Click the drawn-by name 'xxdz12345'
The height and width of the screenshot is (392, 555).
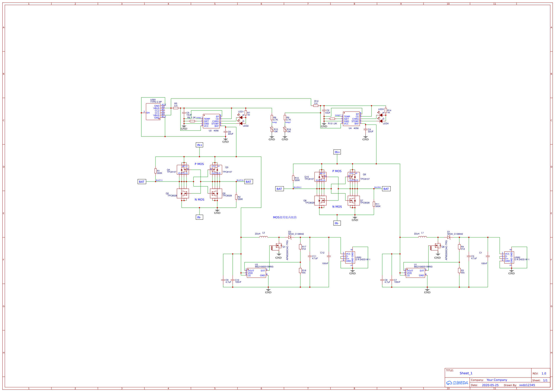[x=527, y=385]
